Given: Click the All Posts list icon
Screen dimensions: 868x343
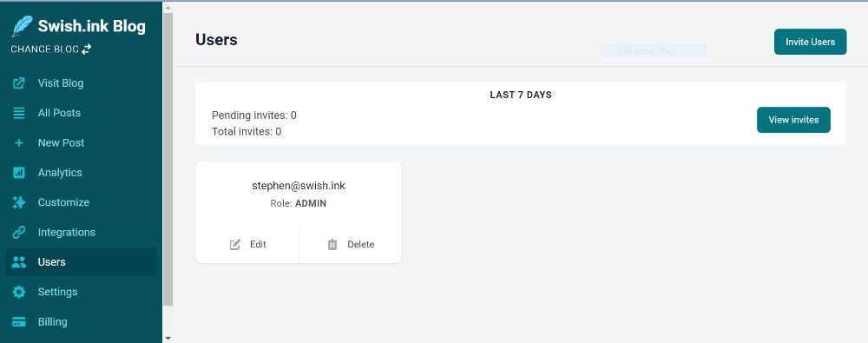Looking at the screenshot, I should point(19,113).
